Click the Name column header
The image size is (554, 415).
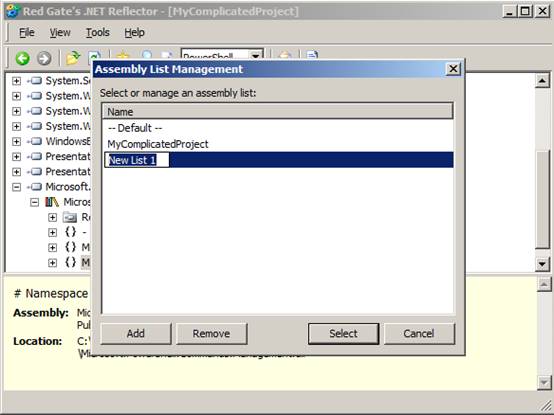tap(278, 112)
